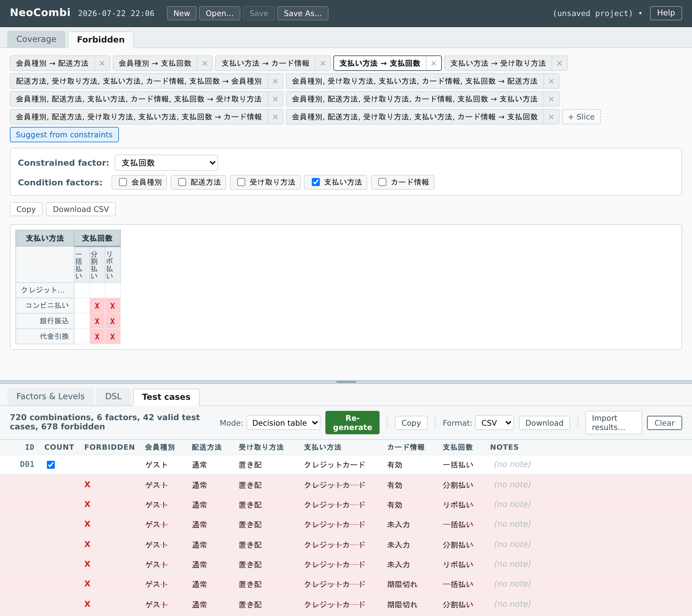
Task: Click the Re-generate button
Action: coord(352,423)
